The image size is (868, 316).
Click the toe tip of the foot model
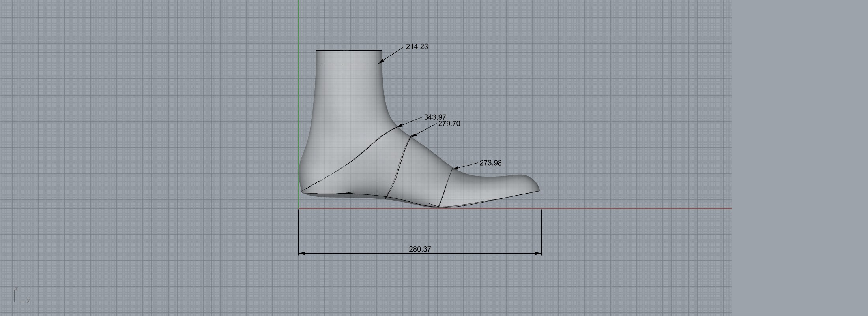(x=538, y=190)
